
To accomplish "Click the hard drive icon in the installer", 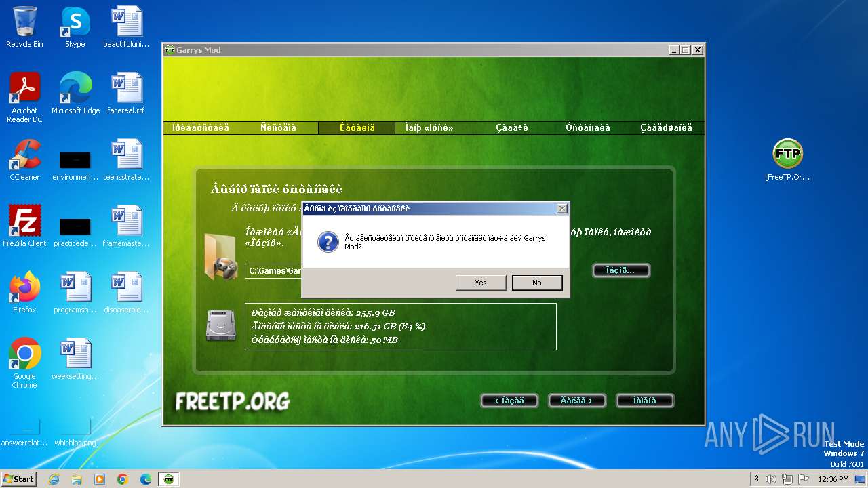I will tap(220, 326).
